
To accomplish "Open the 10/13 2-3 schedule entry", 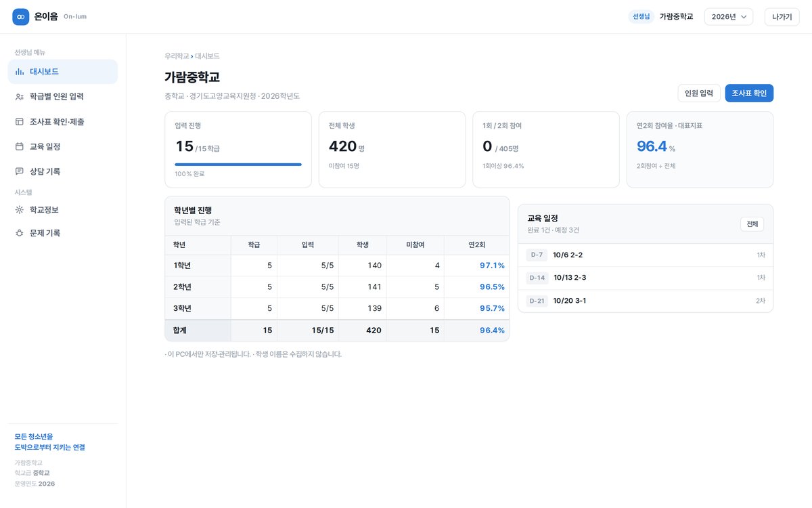I will pos(646,278).
